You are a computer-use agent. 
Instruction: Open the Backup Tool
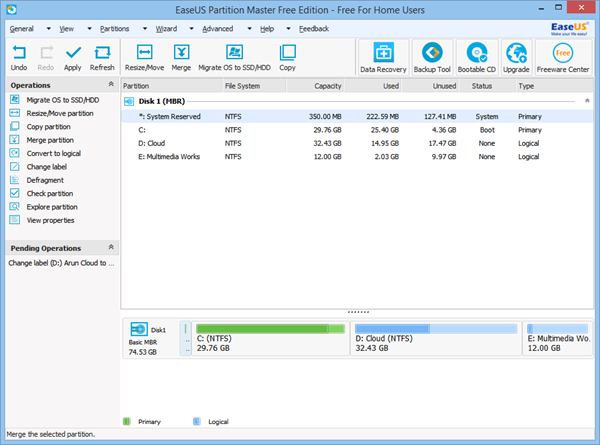pos(432,58)
